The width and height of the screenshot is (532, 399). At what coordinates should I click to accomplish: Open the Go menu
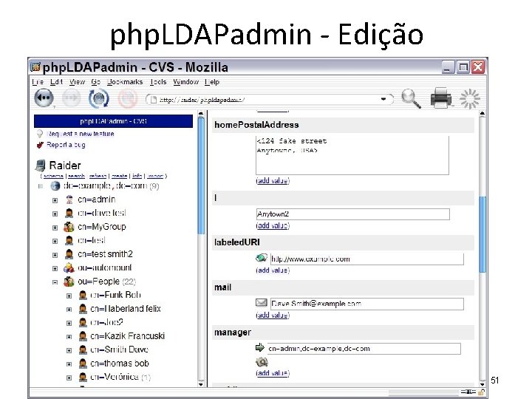tap(95, 82)
